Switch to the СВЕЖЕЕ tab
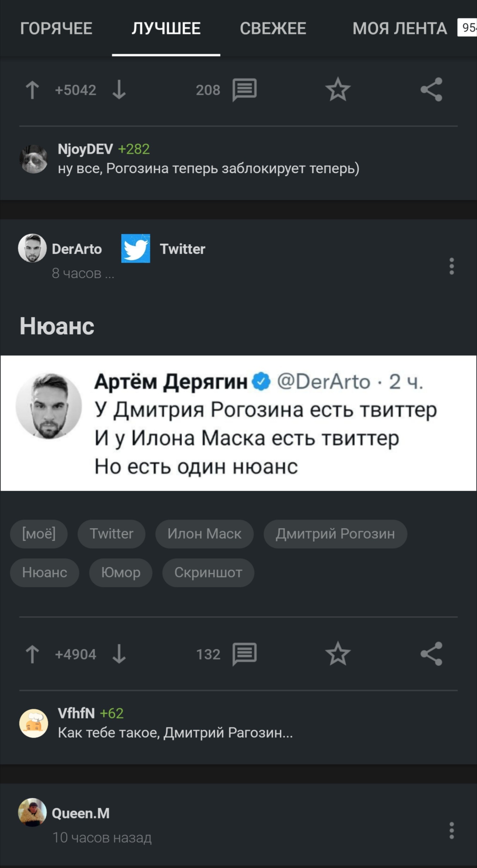This screenshot has height=868, width=477. (x=273, y=29)
